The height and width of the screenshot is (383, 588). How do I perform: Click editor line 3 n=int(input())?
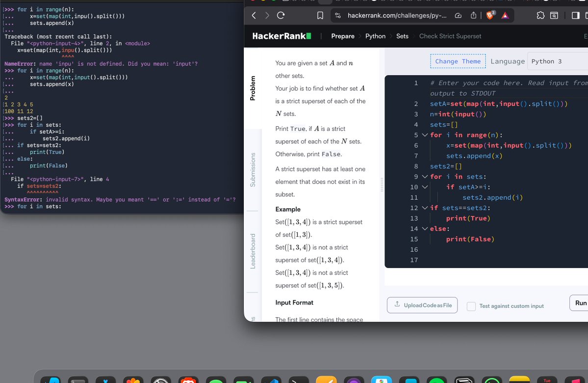(458, 114)
